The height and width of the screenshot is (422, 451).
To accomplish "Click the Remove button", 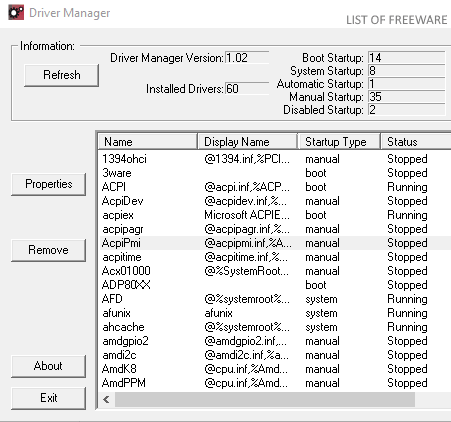I will [49, 250].
